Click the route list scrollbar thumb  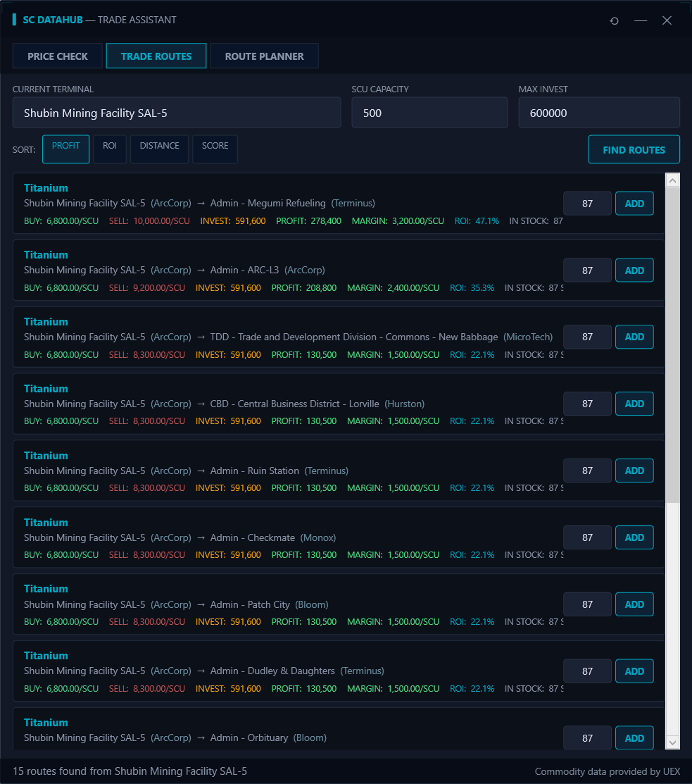tap(672, 345)
